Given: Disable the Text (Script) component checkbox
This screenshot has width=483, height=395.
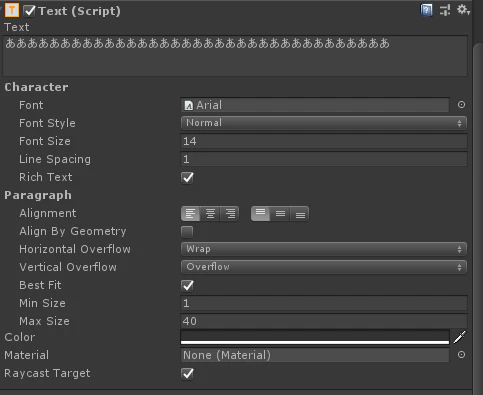Looking at the screenshot, I should tap(29, 11).
